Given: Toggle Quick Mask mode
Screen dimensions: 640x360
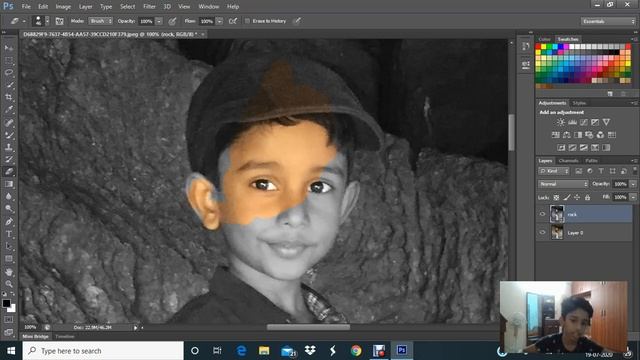Looking at the screenshot, I should [x=9, y=320].
